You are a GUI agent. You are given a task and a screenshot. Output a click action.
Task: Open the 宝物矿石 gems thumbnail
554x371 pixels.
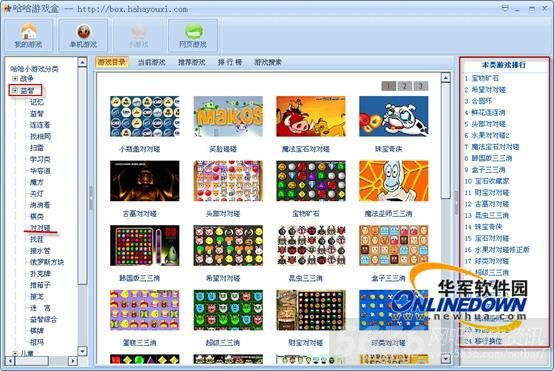click(311, 181)
